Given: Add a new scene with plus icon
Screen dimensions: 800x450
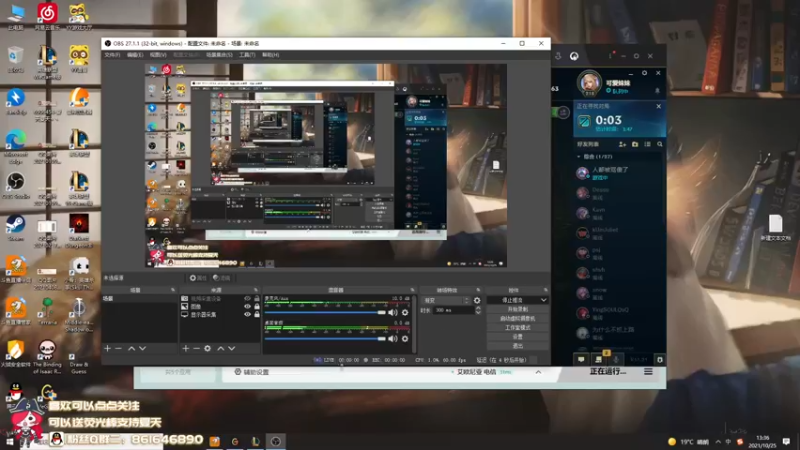Looking at the screenshot, I should point(108,348).
